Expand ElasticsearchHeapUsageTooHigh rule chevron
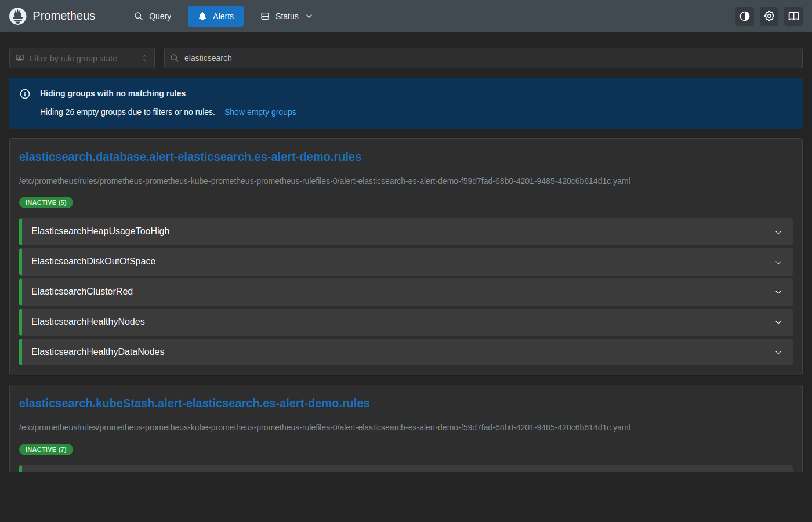 pyautogui.click(x=778, y=232)
